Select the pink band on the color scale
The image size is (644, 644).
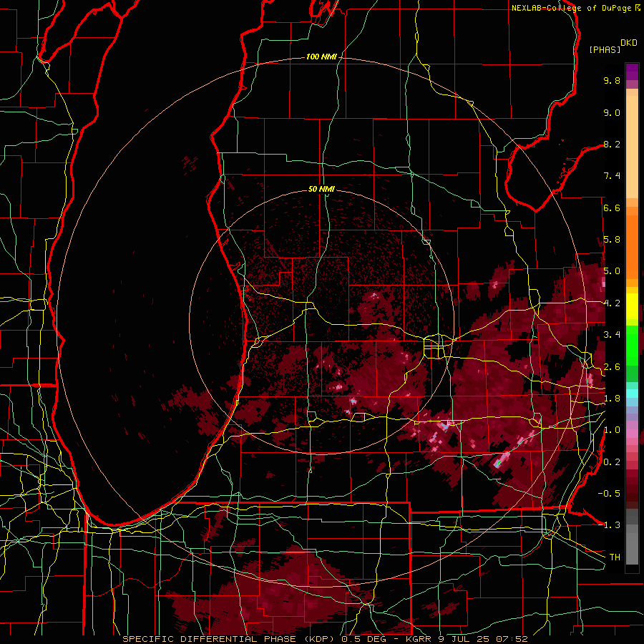[632, 434]
